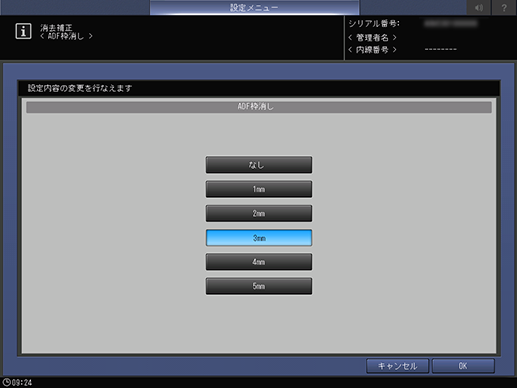Click the 管理者名 label

click(372, 38)
